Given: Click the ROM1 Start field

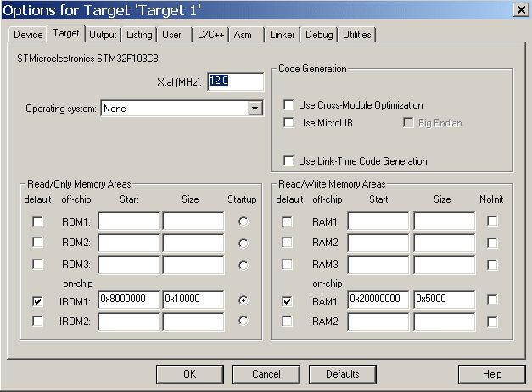Looking at the screenshot, I should point(129,221).
